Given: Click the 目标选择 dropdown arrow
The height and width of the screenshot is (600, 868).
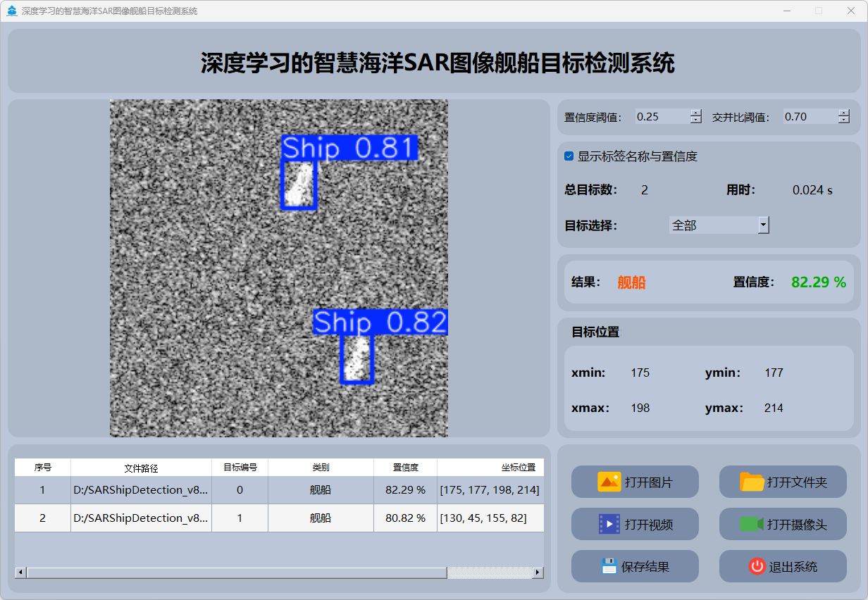Looking at the screenshot, I should 763,225.
